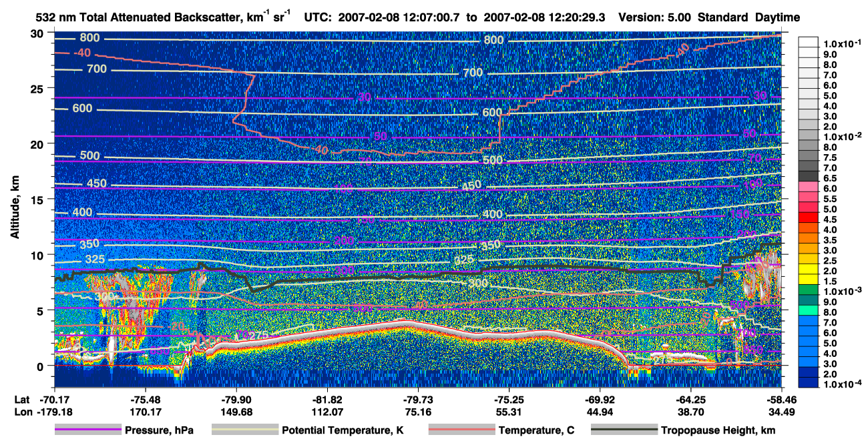Click latitude value -79.73
Viewport: 868px width, 445px height.
pos(418,400)
